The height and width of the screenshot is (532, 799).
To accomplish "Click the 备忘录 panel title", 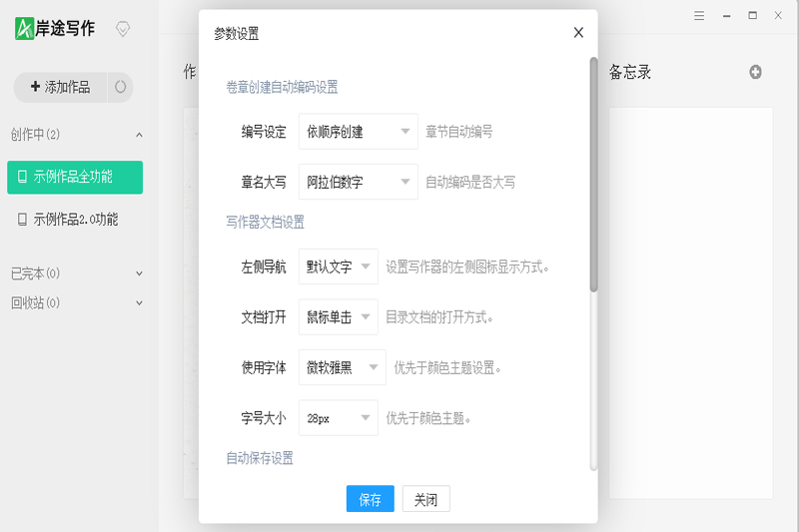I will click(630, 72).
